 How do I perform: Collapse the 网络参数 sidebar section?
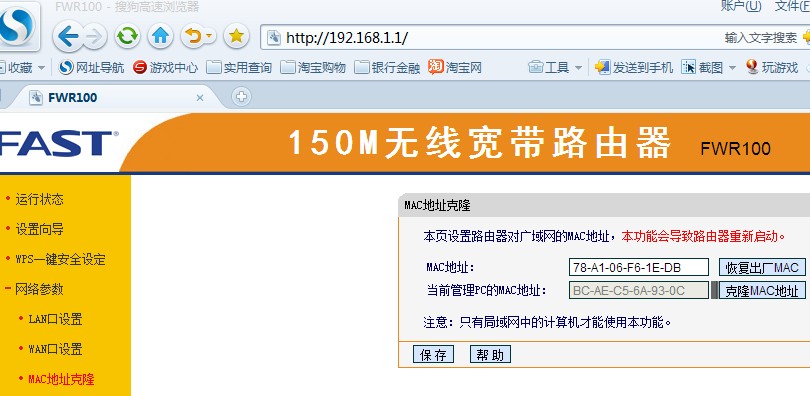coord(39,289)
